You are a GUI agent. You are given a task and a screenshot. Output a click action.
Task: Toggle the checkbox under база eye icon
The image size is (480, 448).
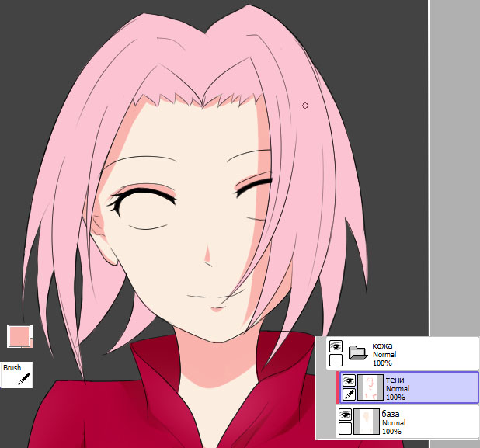(x=345, y=429)
